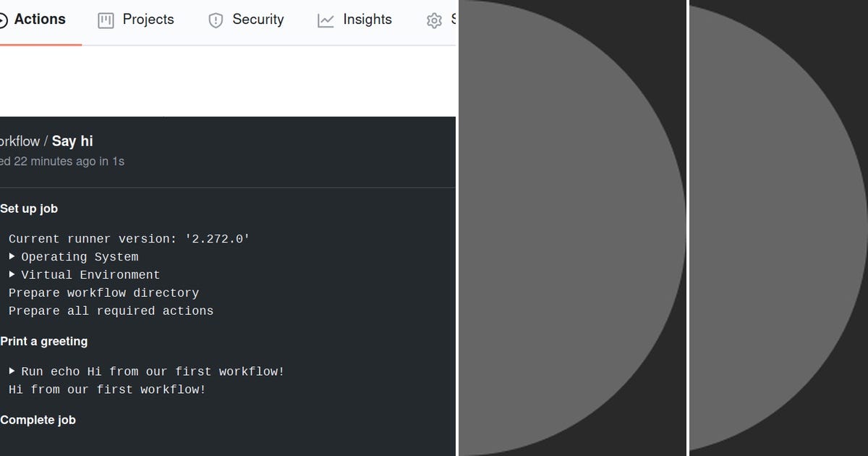868x456 pixels.
Task: Click the Insights graph icon
Action: click(325, 20)
